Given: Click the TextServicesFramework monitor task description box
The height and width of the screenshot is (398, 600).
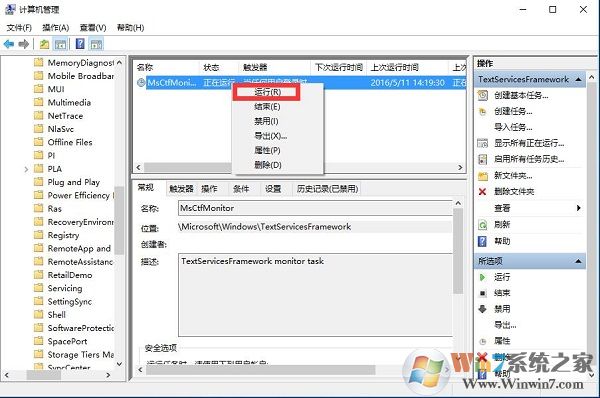Looking at the screenshot, I should coord(315,295).
